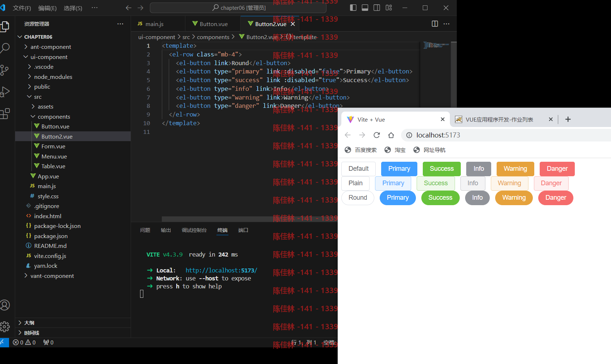Toggle primary side bar layout icon
Viewport: 611px width, 364px height.
click(x=353, y=8)
